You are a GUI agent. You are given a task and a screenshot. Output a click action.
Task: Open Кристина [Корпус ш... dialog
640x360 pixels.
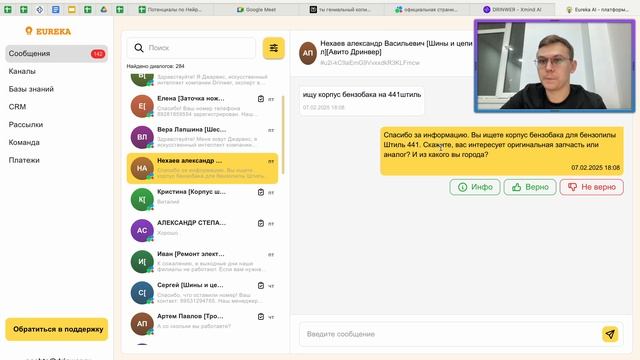202,199
